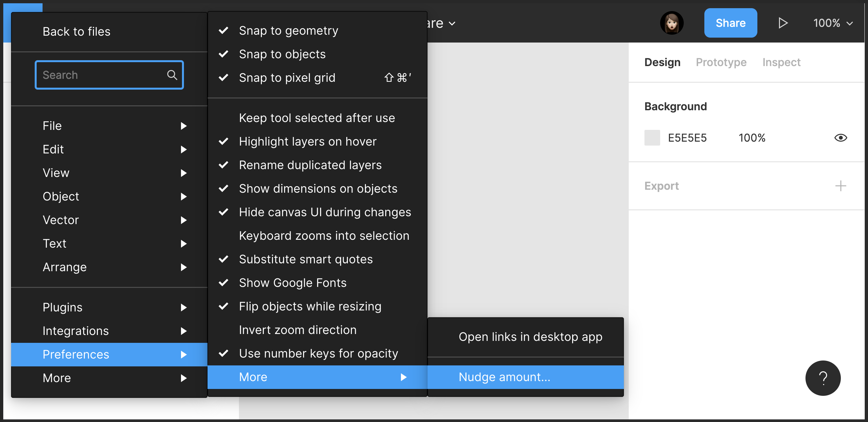The height and width of the screenshot is (422, 868).
Task: Click the file name chevron arrow
Action: click(452, 24)
